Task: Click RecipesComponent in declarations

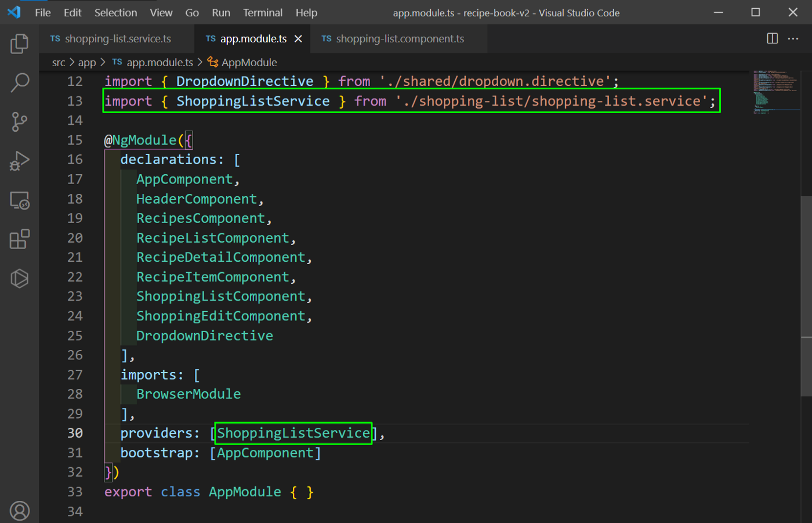Action: click(x=201, y=218)
